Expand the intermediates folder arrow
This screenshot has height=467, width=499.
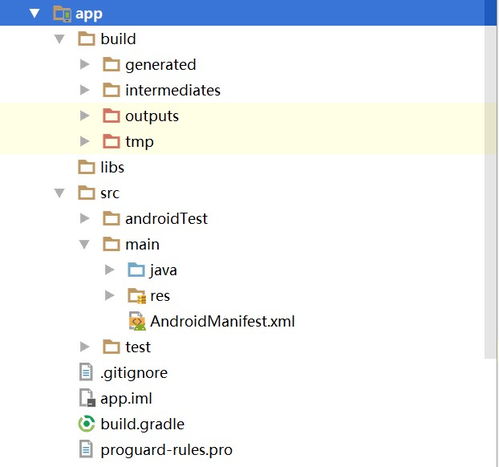click(85, 90)
